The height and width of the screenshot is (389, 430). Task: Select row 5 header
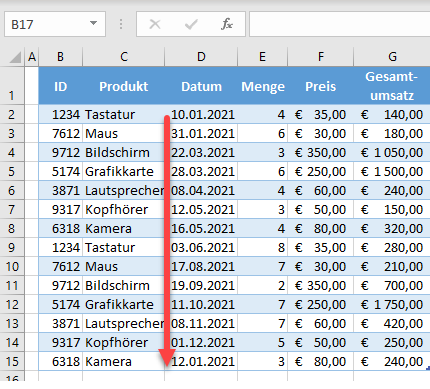click(x=12, y=171)
